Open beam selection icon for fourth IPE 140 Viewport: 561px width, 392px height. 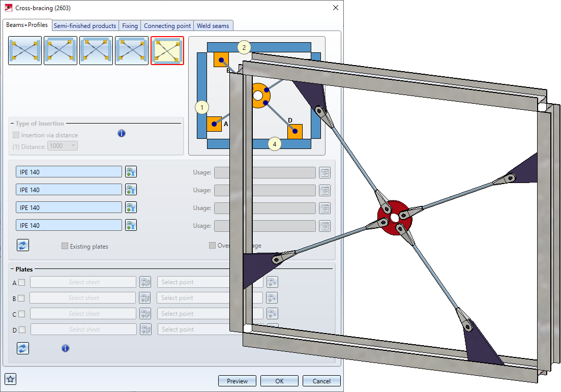pyautogui.click(x=131, y=225)
